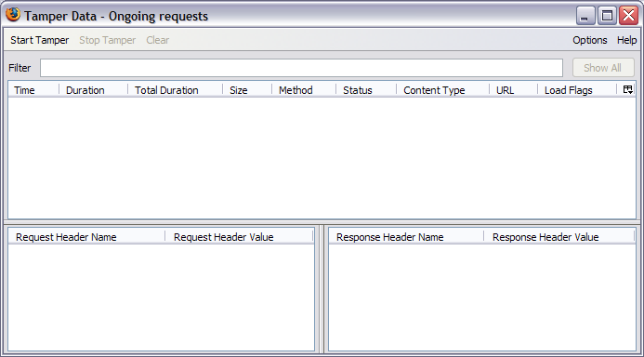Sort by Total Duration column
This screenshot has width=644, height=357.
click(175, 90)
